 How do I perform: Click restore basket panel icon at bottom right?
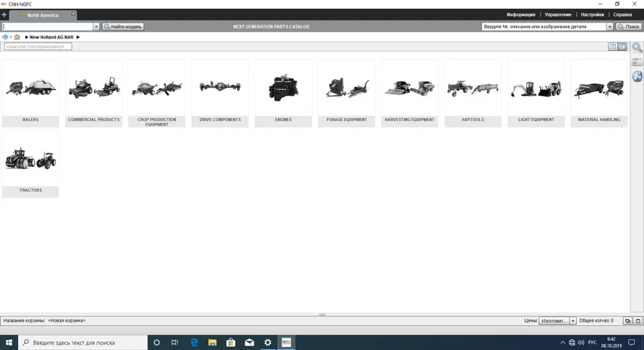click(627, 320)
